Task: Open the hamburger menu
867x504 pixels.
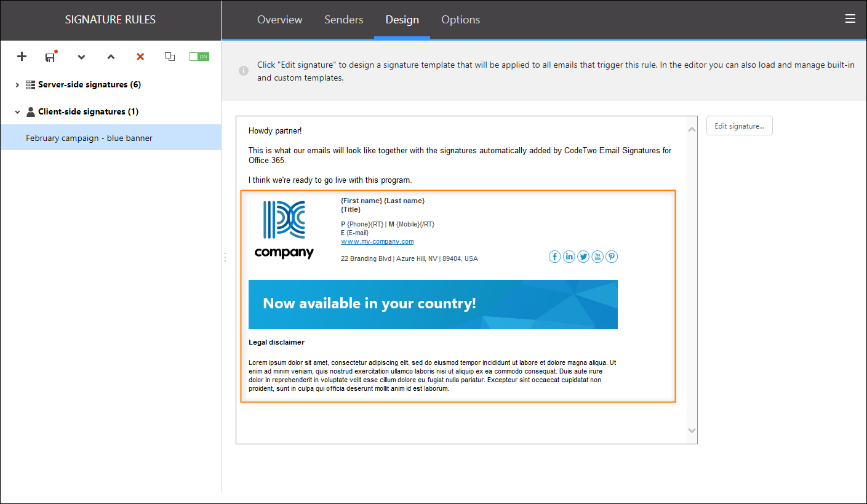Action: (850, 18)
